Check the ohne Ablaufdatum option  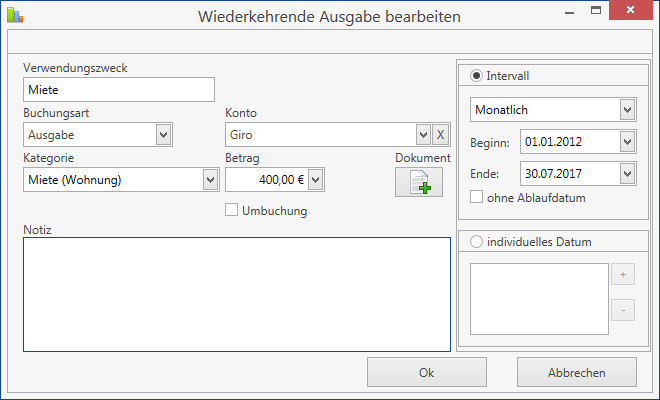pos(476,197)
